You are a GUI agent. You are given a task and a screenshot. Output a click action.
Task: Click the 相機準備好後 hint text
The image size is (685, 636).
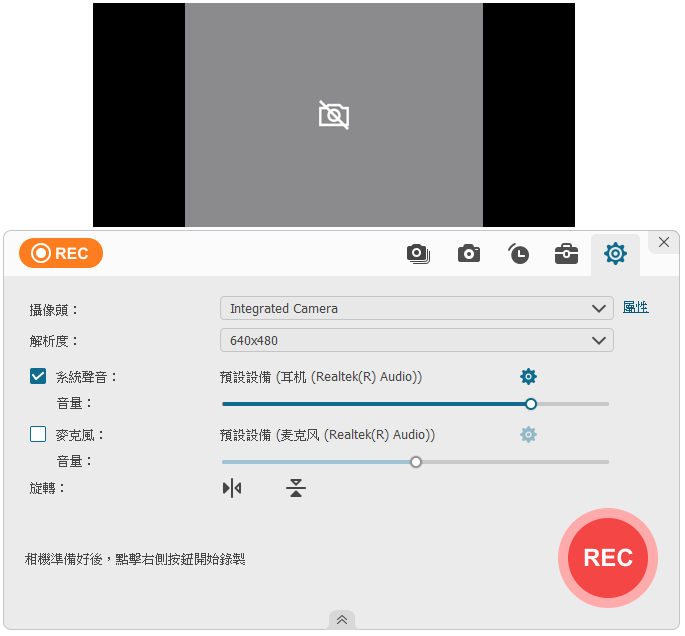point(135,559)
